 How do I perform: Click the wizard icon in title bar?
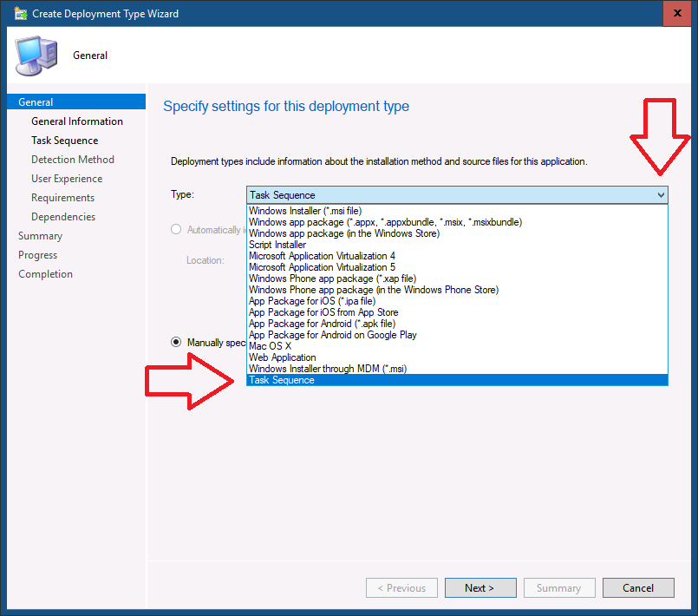point(21,13)
